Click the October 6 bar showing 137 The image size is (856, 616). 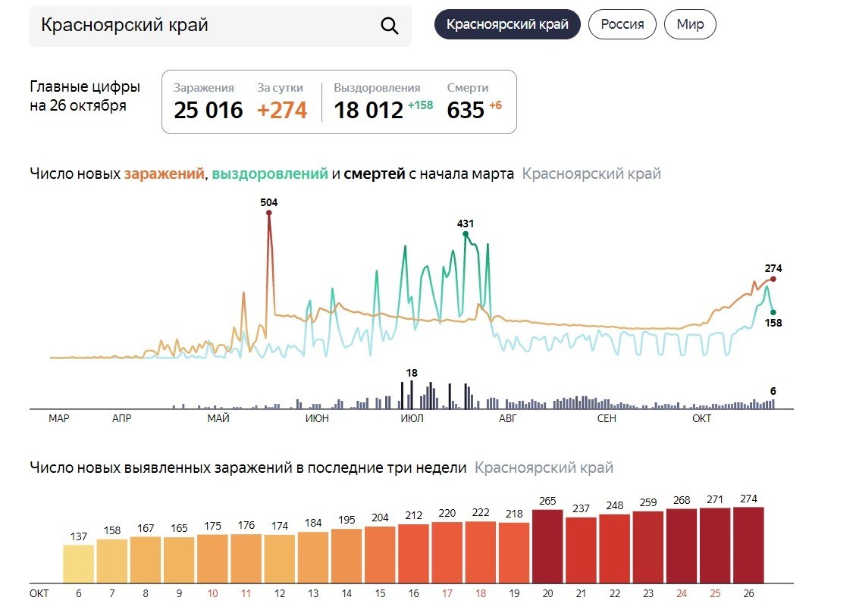coord(78,564)
